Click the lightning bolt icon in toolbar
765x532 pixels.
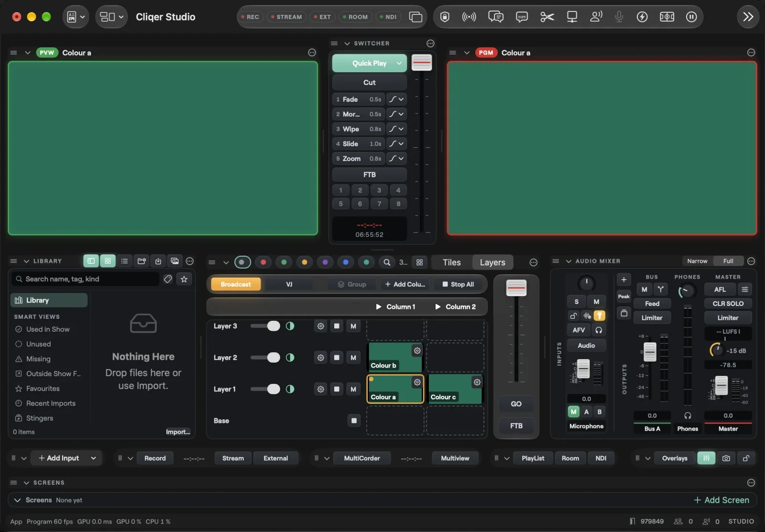pos(642,17)
